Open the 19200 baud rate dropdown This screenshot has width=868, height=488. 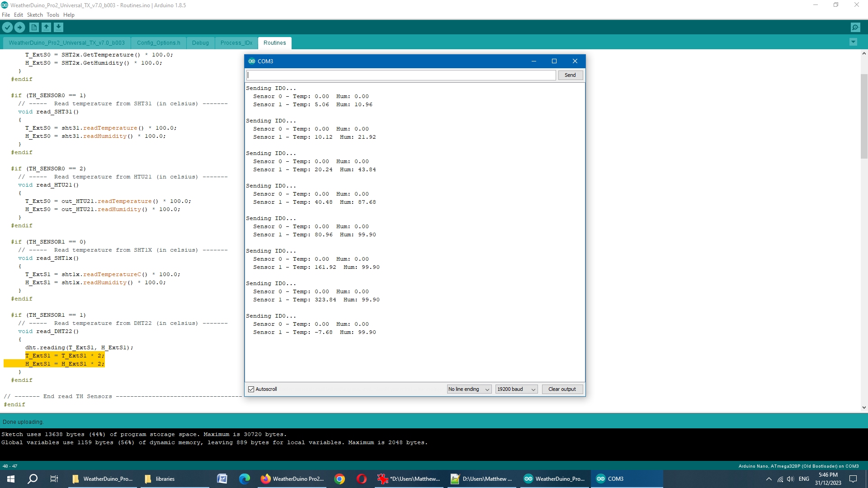(x=516, y=389)
